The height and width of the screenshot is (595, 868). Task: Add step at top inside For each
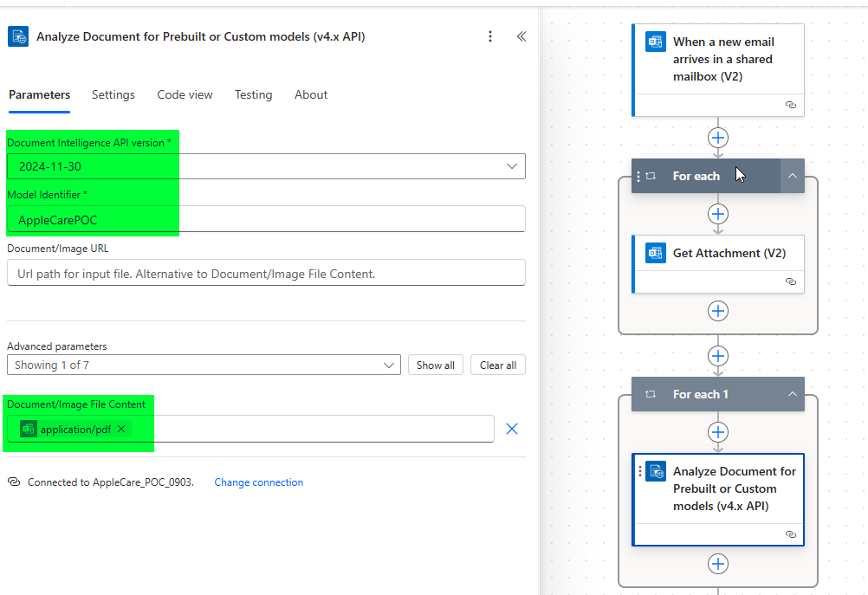tap(718, 214)
